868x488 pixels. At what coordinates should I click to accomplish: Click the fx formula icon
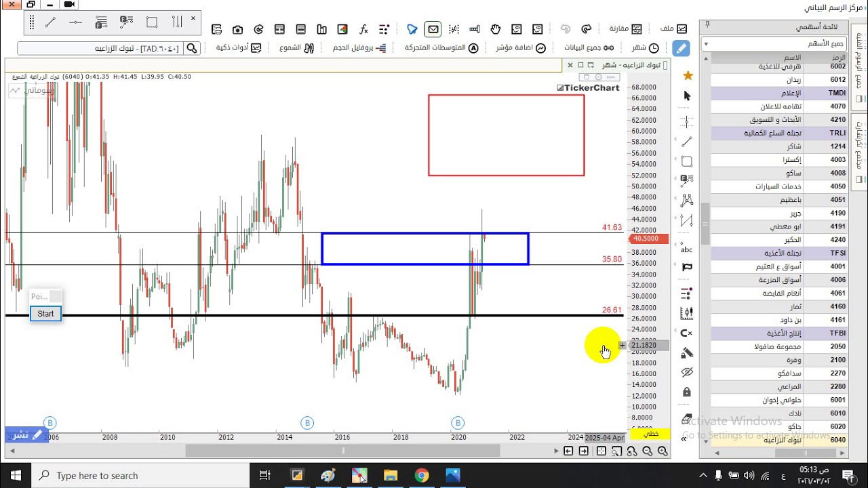pos(363,30)
